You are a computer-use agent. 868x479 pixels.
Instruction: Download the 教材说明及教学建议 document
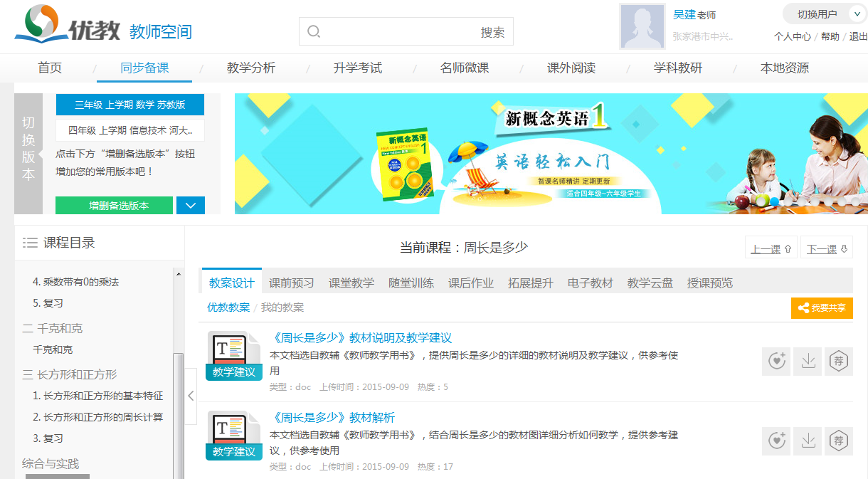[808, 361]
